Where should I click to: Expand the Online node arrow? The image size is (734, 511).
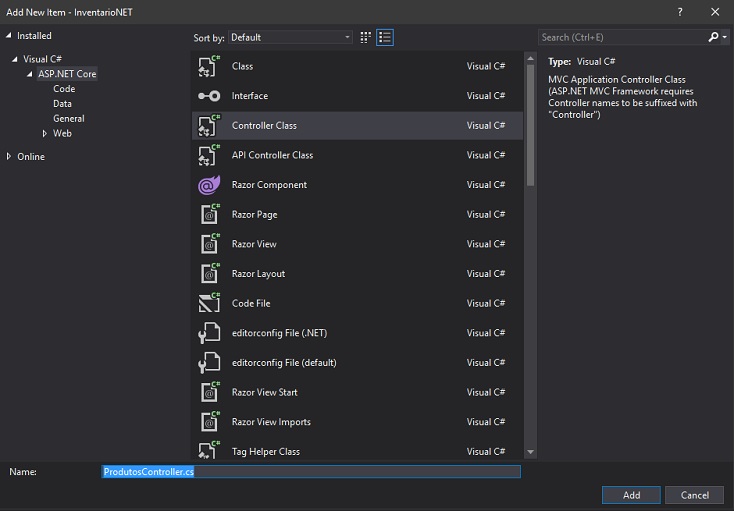8,156
